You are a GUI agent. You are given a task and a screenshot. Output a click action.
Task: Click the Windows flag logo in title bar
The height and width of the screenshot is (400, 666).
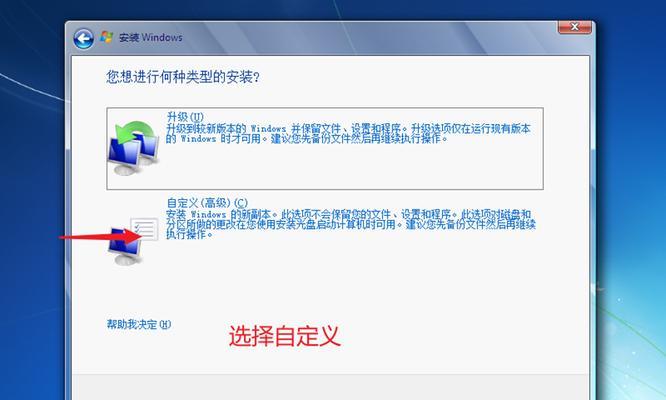coord(107,37)
